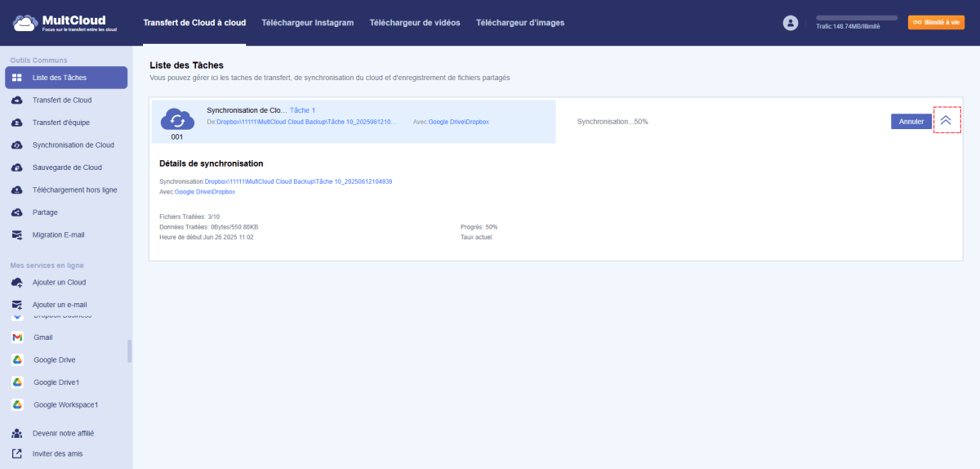Click the Google Drive1 logo icon
This screenshot has width=980, height=469.
[16, 382]
